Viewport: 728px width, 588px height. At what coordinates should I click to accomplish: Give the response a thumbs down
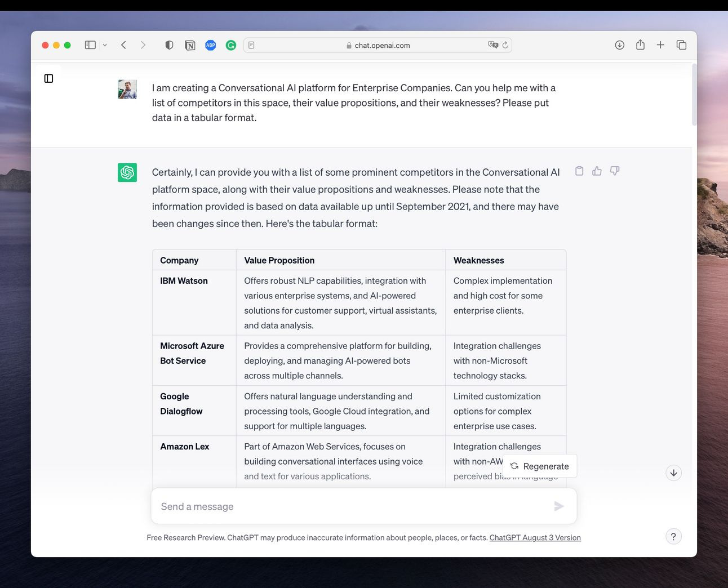(615, 171)
